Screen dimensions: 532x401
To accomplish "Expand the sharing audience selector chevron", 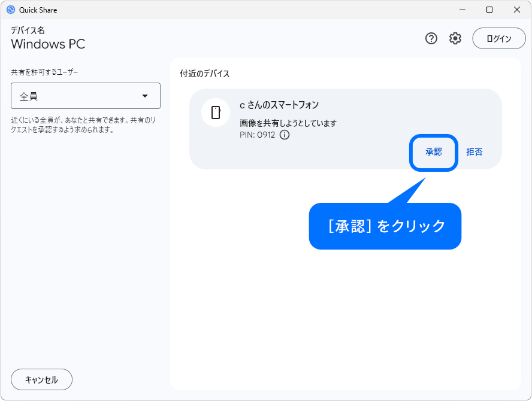I will [146, 96].
